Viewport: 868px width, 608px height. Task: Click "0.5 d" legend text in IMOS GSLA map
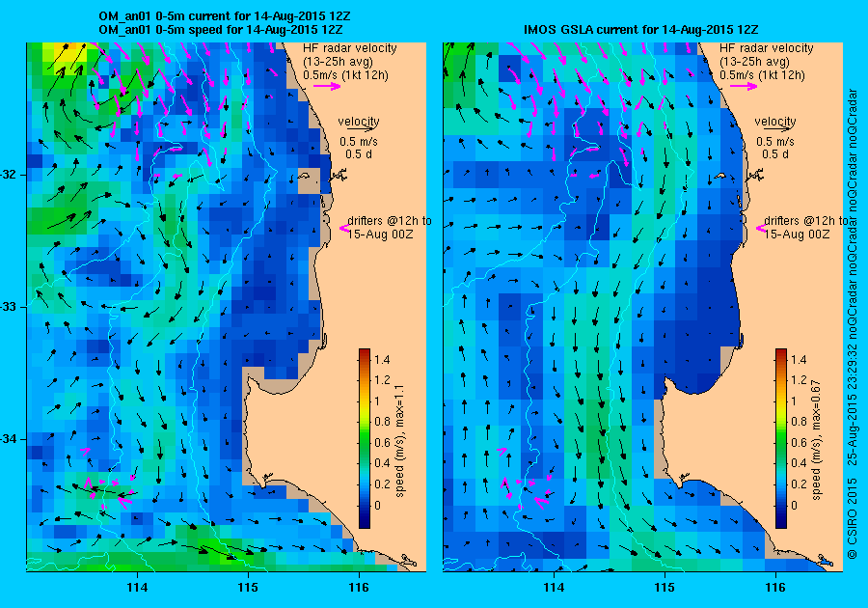[775, 154]
